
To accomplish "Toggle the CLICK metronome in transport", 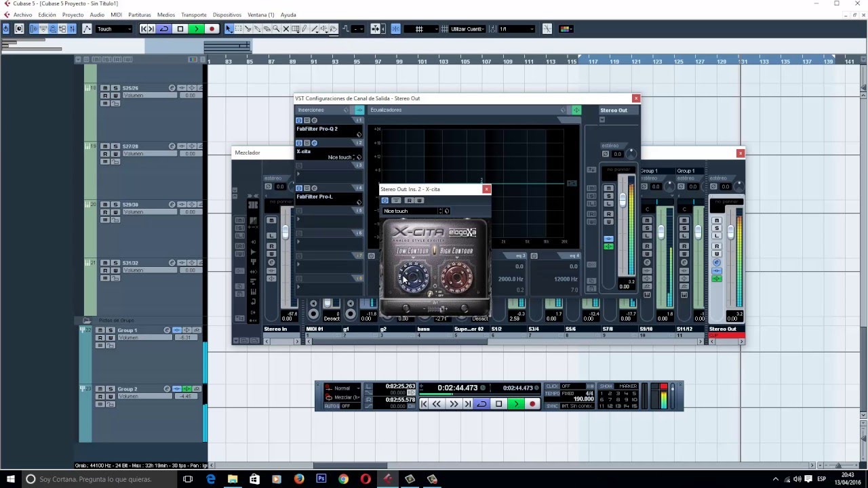I will point(553,386).
